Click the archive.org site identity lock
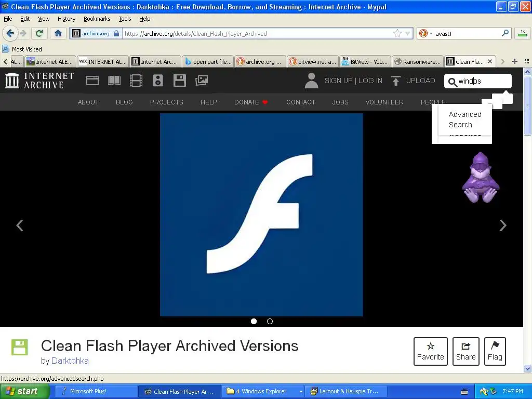Image resolution: width=532 pixels, height=399 pixels. 117,33
